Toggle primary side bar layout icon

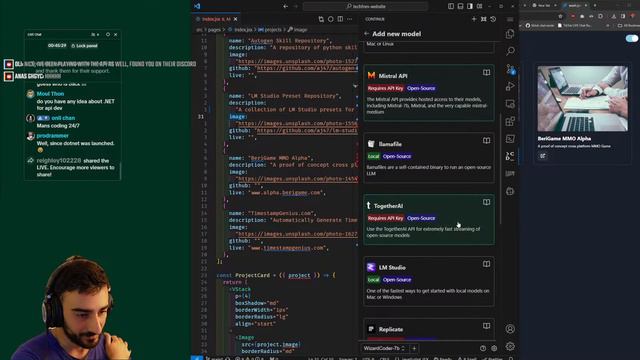coord(451,6)
